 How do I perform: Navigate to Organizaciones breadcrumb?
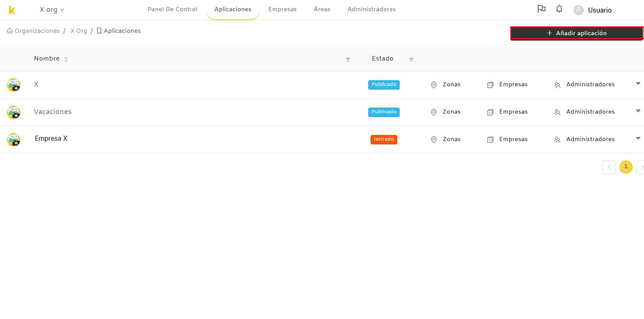click(37, 31)
